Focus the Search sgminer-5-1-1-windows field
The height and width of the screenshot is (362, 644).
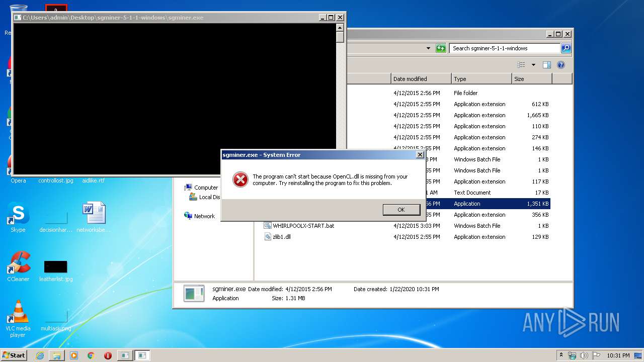pos(505,48)
